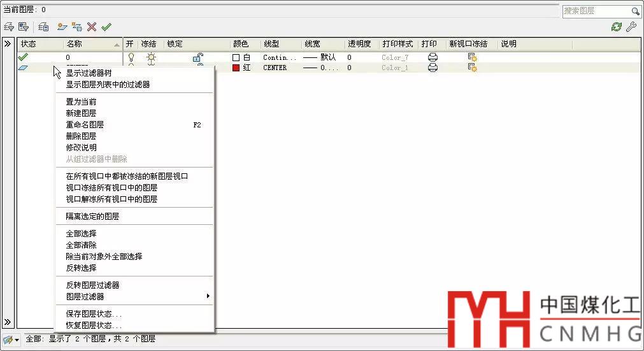The width and height of the screenshot is (644, 351).
Task: Open the Layer States Manager icon
Action: pos(43,27)
